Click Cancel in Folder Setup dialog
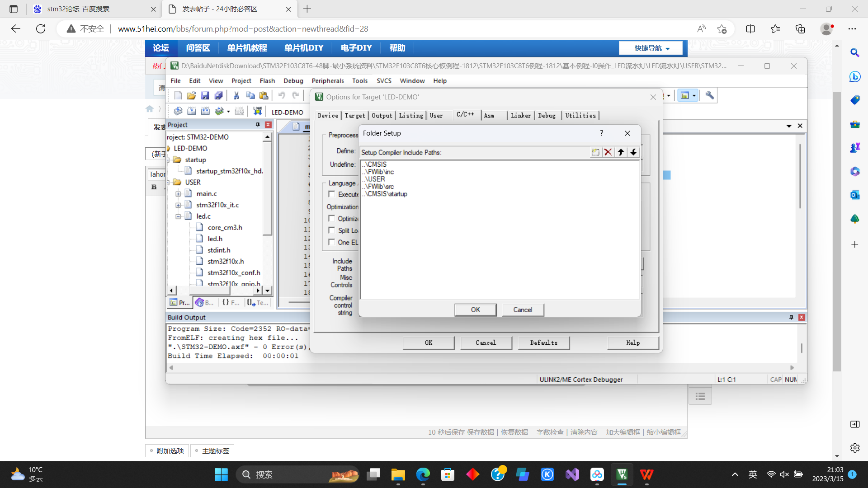Viewport: 868px width, 488px height. 523,310
